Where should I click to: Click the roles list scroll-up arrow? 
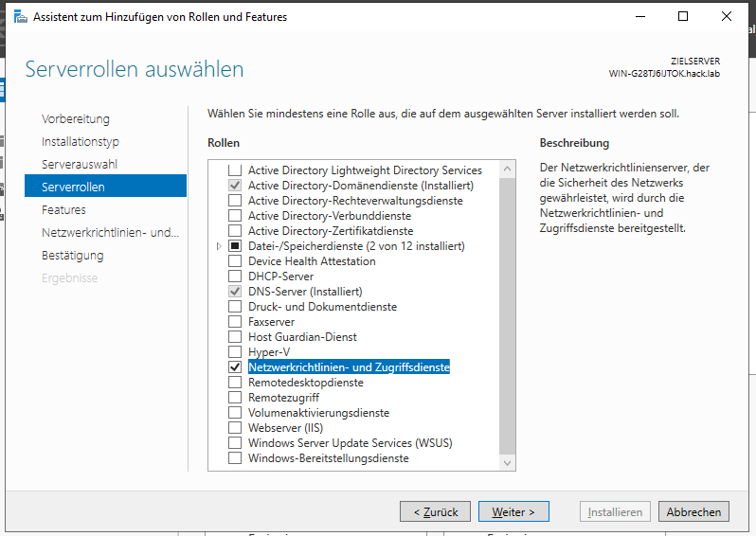pos(508,170)
